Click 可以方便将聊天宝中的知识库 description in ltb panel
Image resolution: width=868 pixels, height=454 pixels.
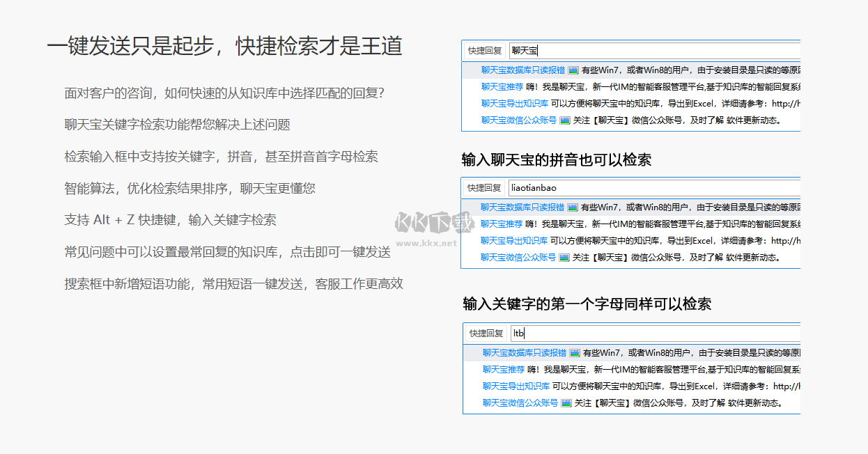(x=676, y=386)
